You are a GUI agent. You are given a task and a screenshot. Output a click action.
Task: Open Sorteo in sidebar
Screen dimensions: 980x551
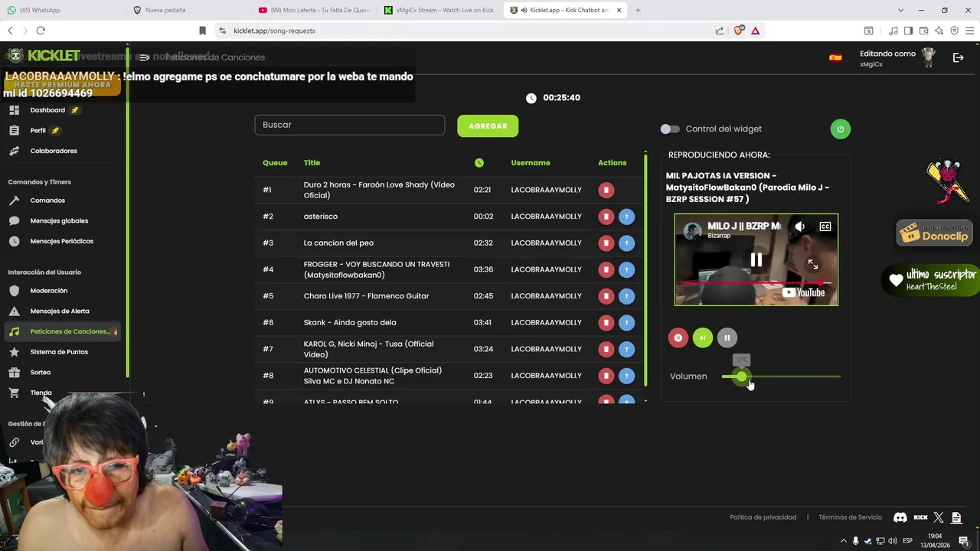(40, 373)
